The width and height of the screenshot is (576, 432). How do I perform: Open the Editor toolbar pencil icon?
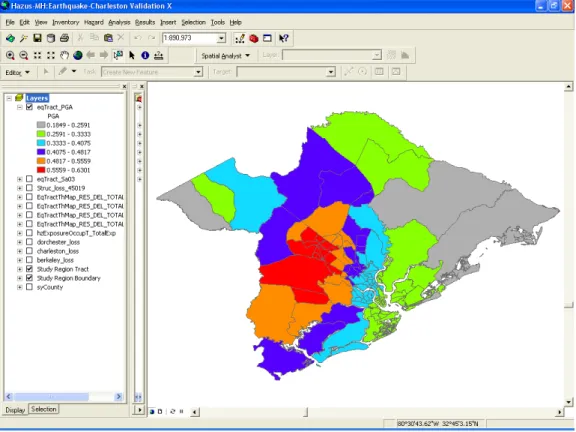[240, 38]
